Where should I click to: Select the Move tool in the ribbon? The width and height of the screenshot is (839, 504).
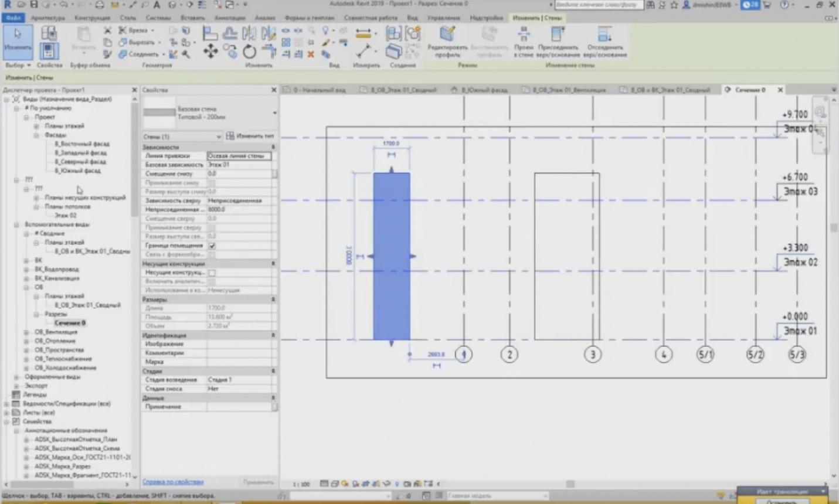(x=210, y=52)
